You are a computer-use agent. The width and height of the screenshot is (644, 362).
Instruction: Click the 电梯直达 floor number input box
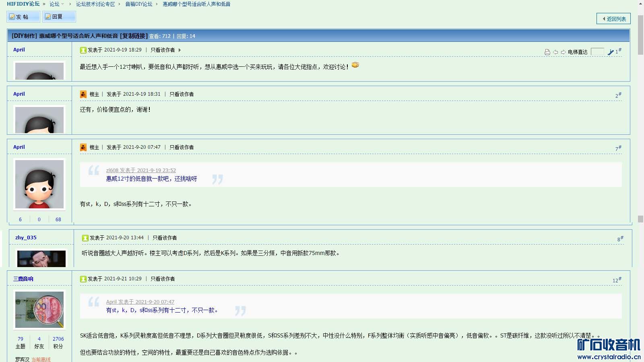click(597, 52)
